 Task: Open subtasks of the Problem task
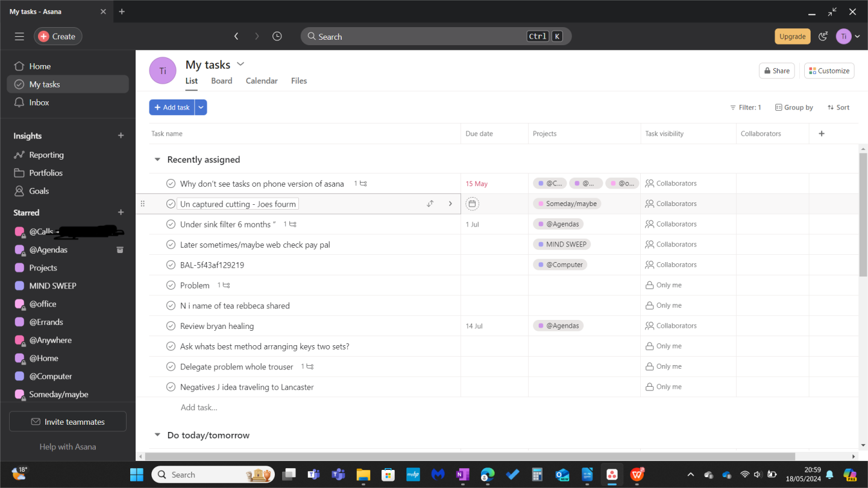[x=224, y=285]
